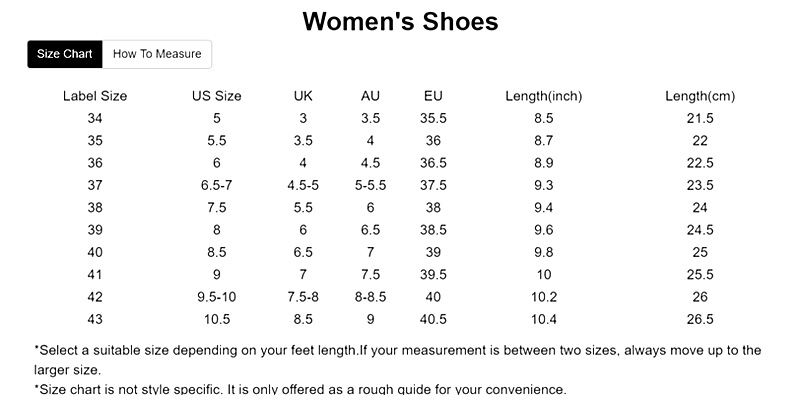Image resolution: width=800 pixels, height=400 pixels.
Task: Select the EU 37.5 cell
Action: (433, 185)
